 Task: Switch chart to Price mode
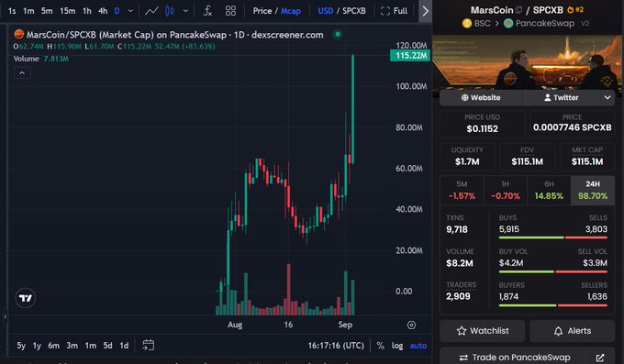[262, 11]
